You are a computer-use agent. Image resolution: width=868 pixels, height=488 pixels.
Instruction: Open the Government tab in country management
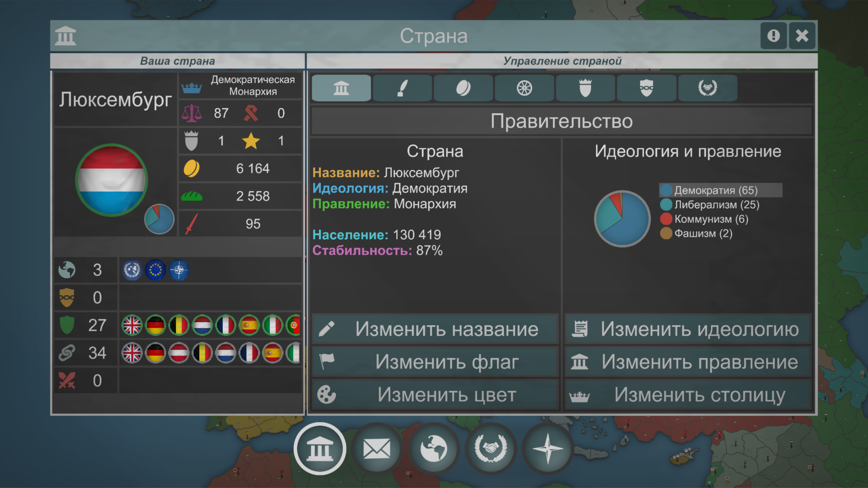[341, 88]
